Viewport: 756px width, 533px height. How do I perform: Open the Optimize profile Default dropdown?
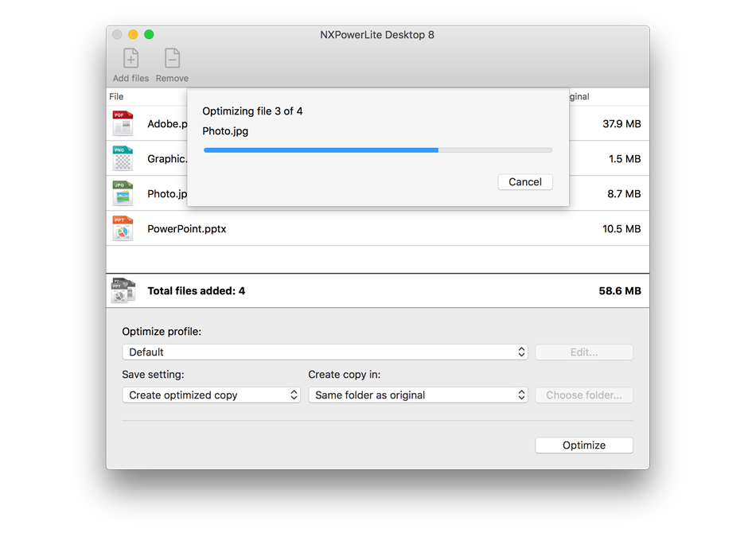(x=325, y=352)
